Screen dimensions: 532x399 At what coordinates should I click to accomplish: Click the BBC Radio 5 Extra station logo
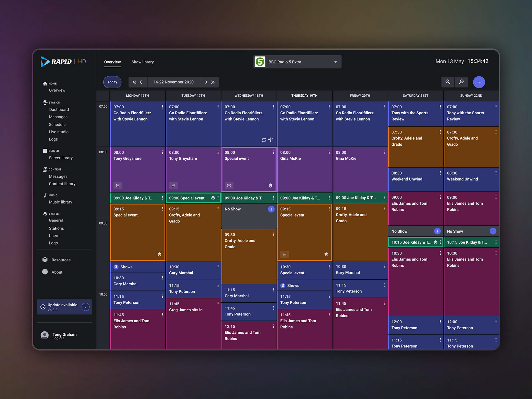tap(260, 62)
